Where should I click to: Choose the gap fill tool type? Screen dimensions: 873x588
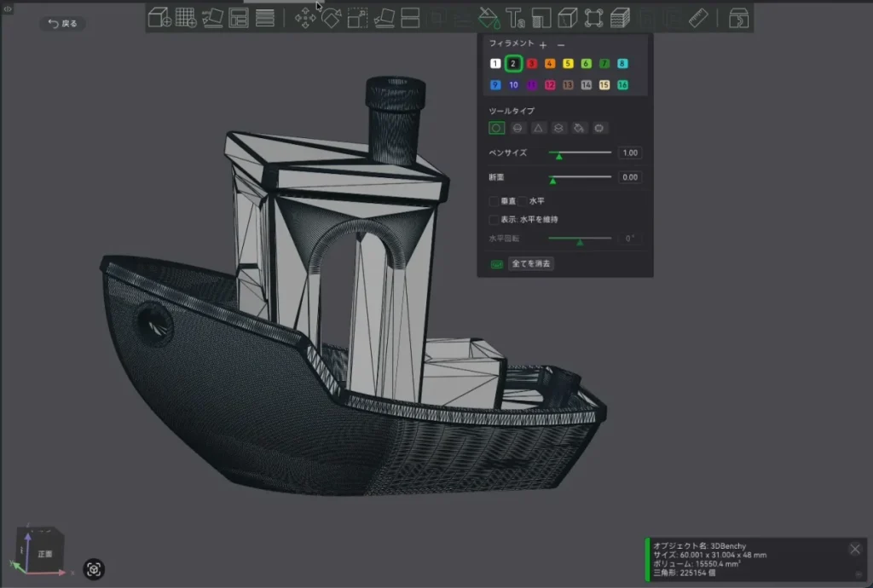[599, 128]
